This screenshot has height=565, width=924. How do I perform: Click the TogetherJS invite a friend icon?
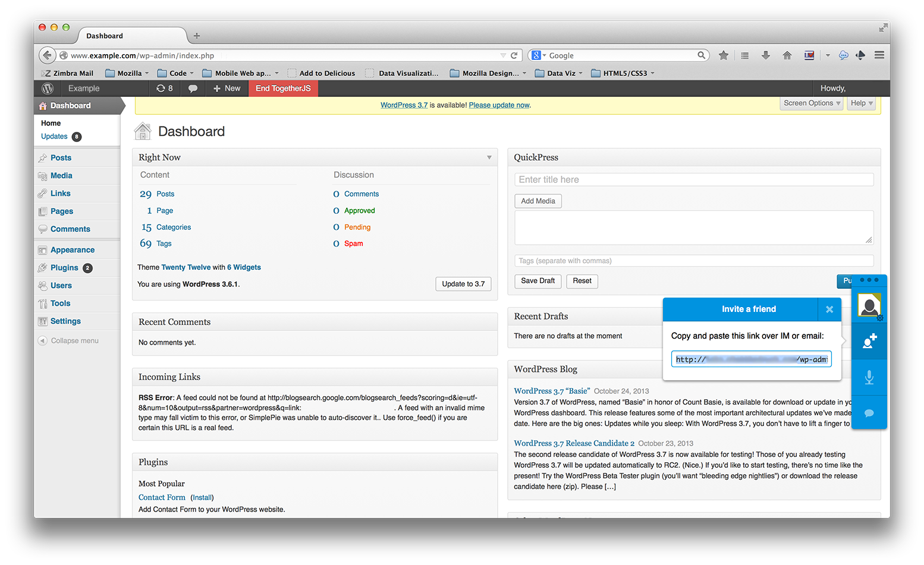tap(869, 341)
